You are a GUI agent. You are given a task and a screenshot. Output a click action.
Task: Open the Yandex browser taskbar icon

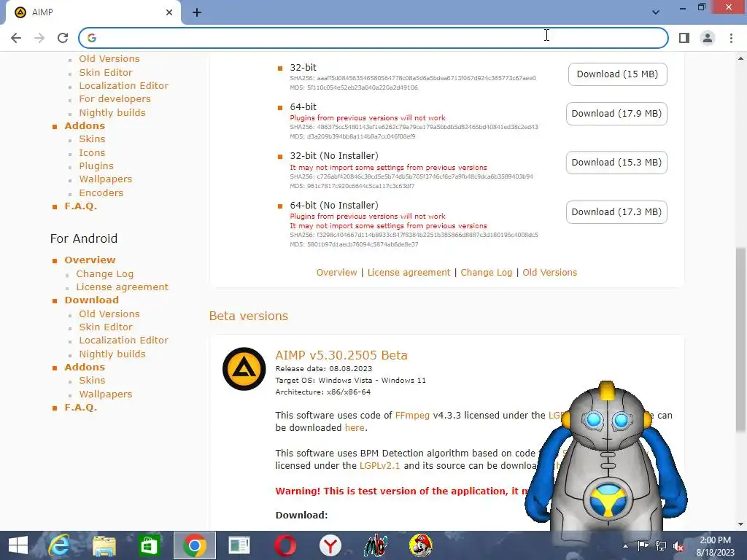pyautogui.click(x=330, y=545)
